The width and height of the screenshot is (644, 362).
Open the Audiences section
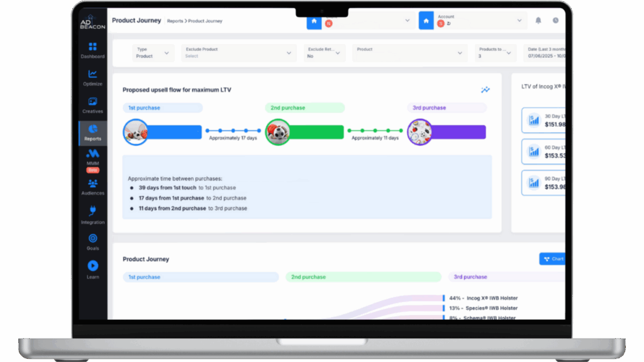click(x=92, y=187)
